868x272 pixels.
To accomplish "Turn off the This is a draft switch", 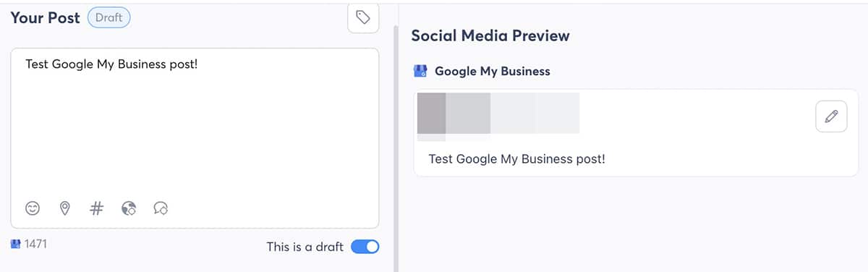I will tap(365, 247).
